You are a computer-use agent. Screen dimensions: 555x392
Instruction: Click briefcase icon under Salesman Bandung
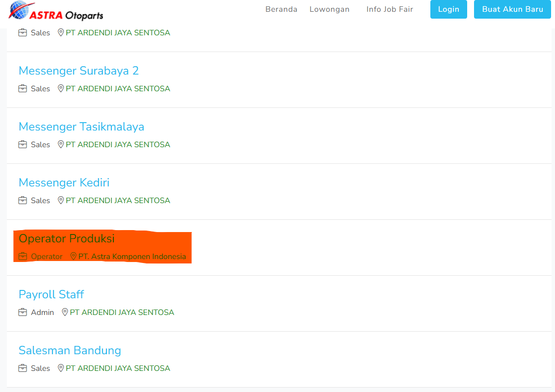[x=23, y=368]
